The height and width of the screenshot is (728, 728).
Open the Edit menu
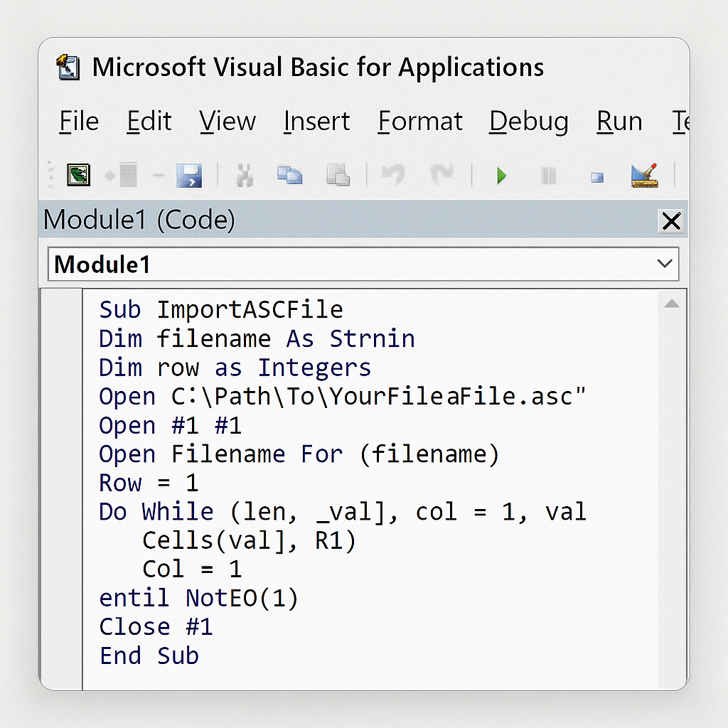coord(149,122)
